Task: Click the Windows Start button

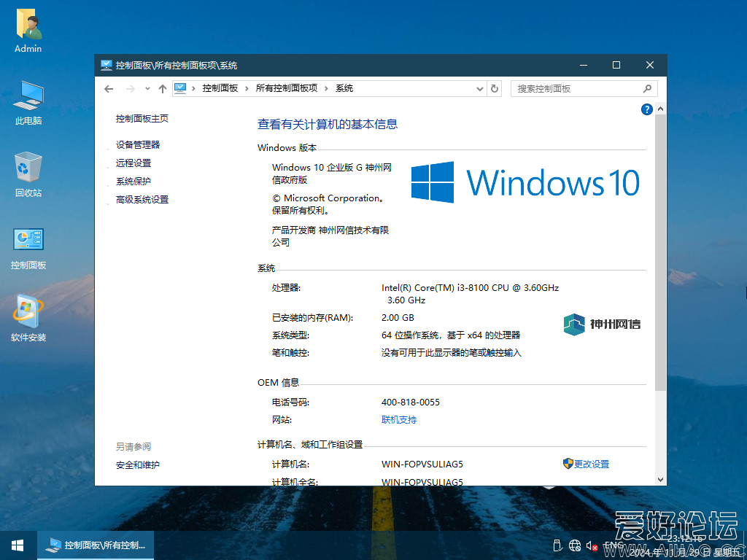Action: pos(18,545)
